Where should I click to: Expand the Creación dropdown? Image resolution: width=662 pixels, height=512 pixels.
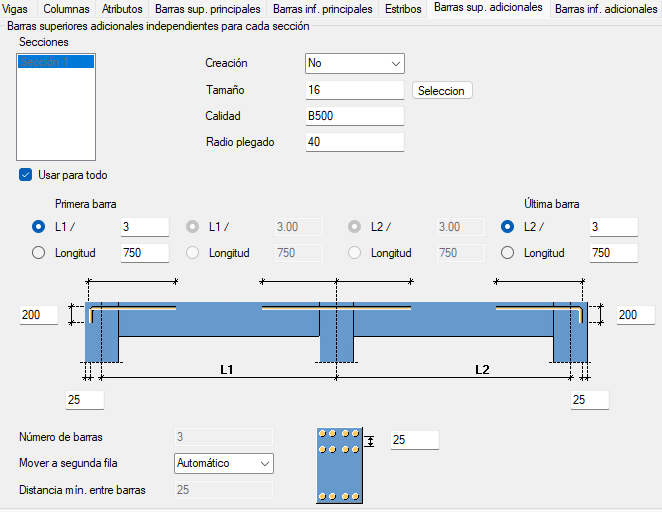pos(354,63)
